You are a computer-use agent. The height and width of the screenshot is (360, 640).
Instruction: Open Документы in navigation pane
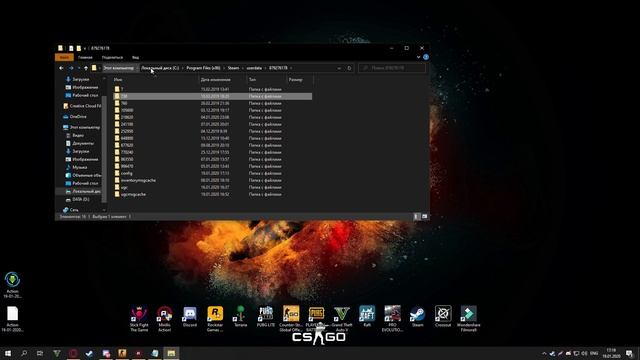coord(80,143)
